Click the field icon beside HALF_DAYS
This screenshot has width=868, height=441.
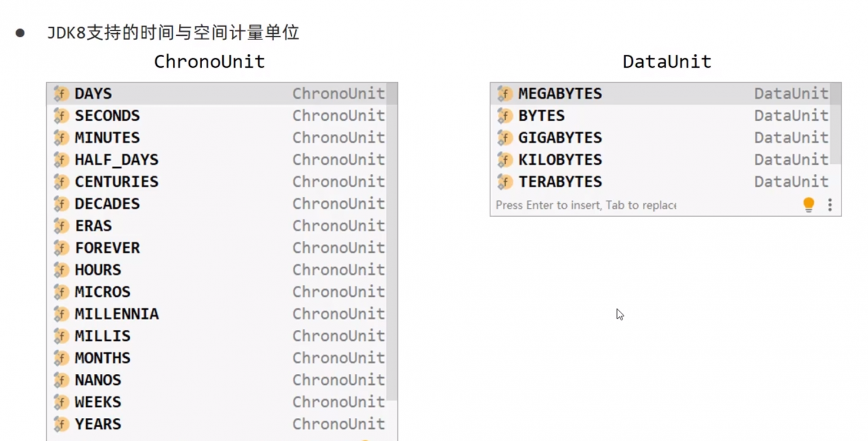click(x=62, y=160)
